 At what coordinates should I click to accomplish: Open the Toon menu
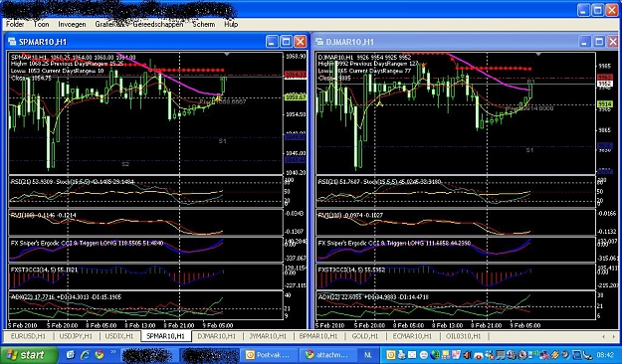(x=41, y=24)
